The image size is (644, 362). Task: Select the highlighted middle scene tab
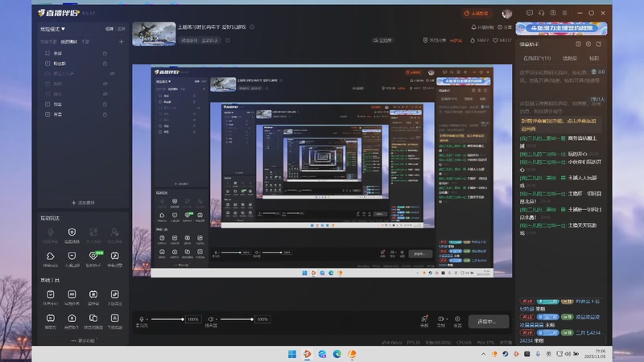tap(69, 42)
